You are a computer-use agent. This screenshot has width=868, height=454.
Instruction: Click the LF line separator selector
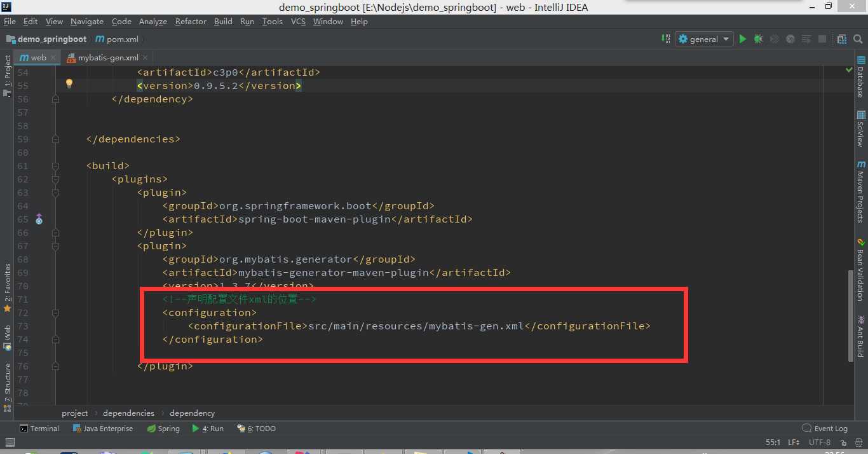(794, 442)
